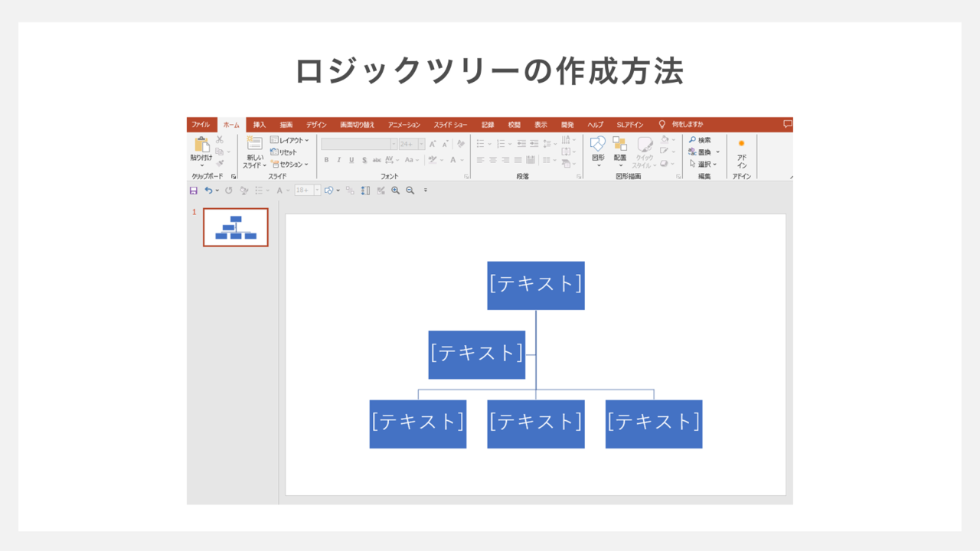980x551 pixels.
Task: Click the アドイン add-ins button
Action: pyautogui.click(x=742, y=152)
